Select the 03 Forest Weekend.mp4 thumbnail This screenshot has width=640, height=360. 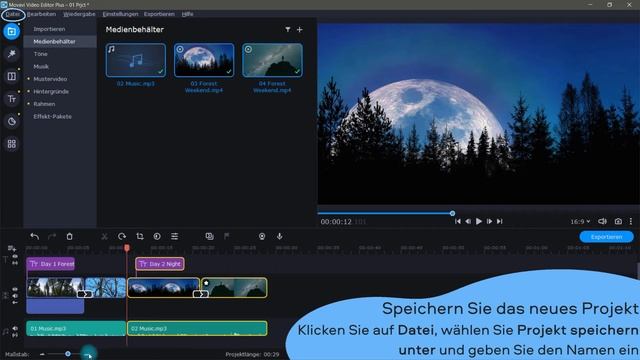204,60
